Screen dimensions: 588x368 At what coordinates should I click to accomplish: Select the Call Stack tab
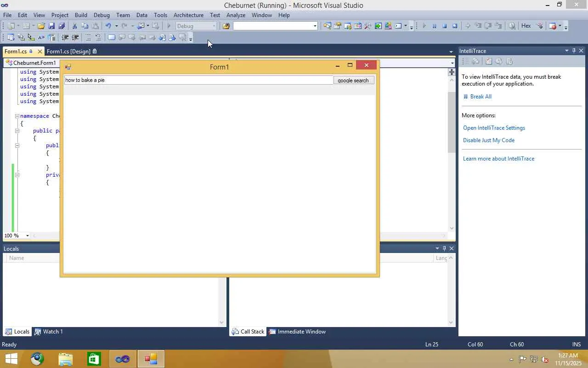(x=248, y=332)
